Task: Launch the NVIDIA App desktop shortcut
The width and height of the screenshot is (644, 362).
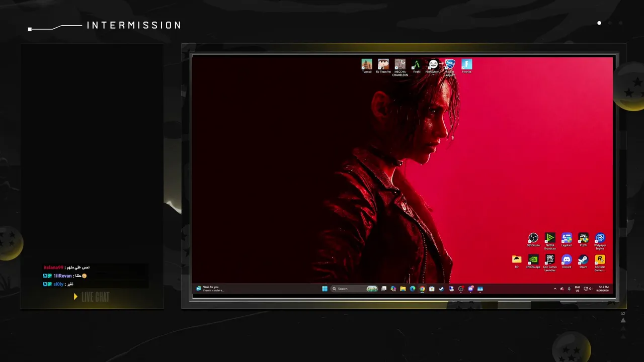Action: point(533,261)
